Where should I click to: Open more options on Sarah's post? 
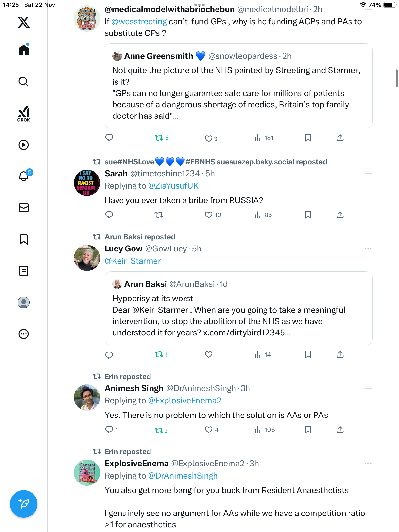pos(368,174)
